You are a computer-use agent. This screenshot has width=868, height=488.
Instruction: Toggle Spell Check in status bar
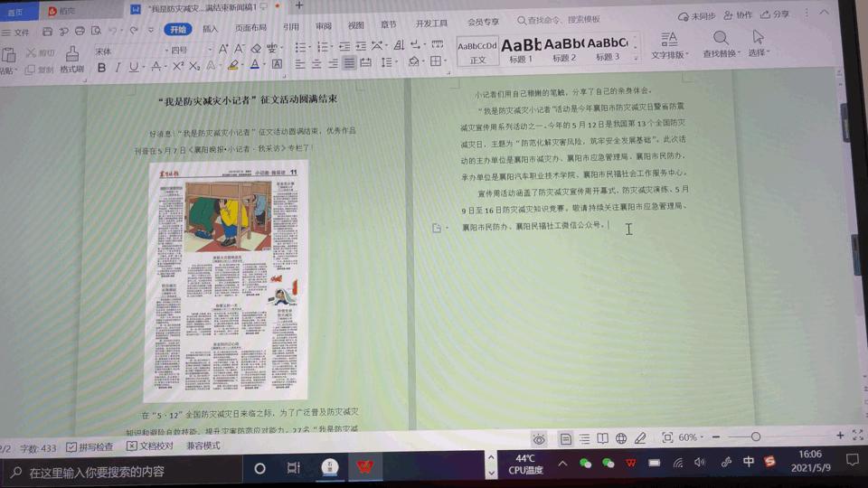(90, 446)
